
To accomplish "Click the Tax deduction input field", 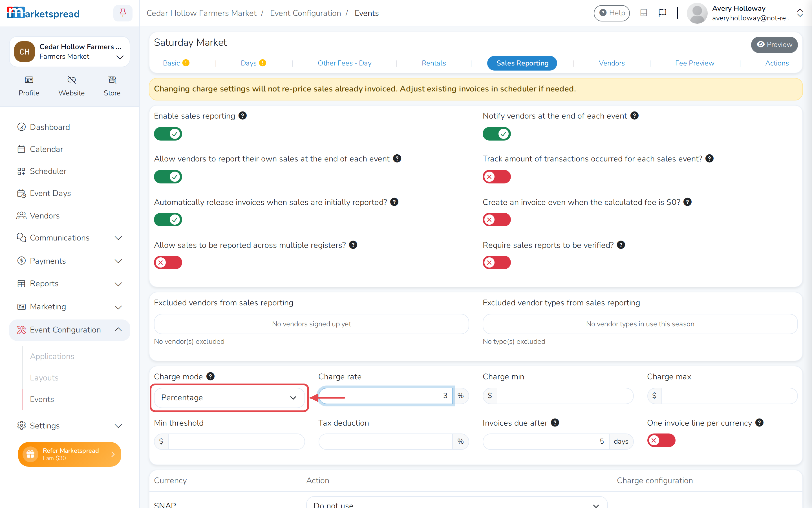I will click(x=385, y=441).
